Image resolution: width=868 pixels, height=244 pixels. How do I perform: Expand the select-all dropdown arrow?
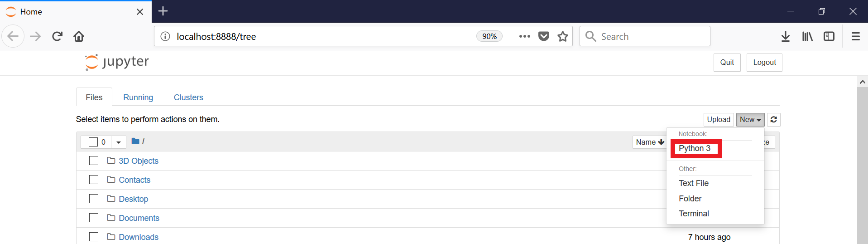[x=119, y=142]
